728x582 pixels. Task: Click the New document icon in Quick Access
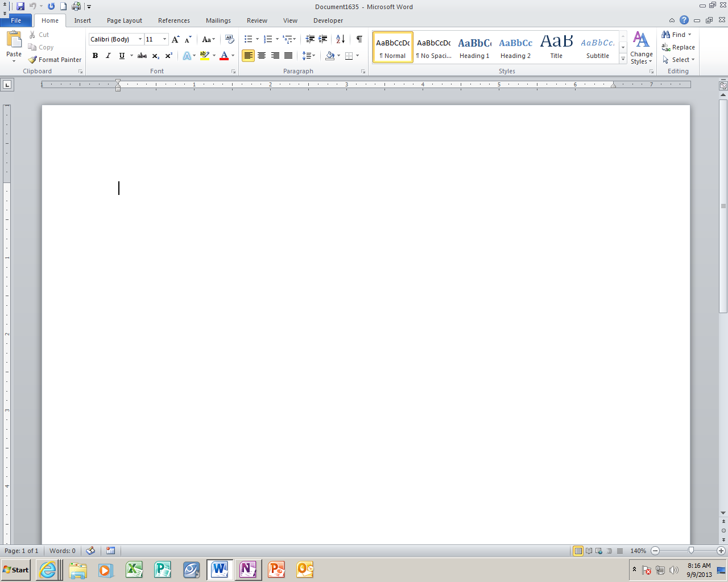tap(64, 6)
